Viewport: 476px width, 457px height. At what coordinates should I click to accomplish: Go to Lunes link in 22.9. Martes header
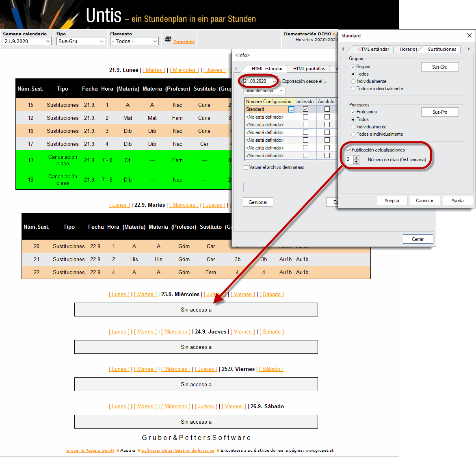119,205
